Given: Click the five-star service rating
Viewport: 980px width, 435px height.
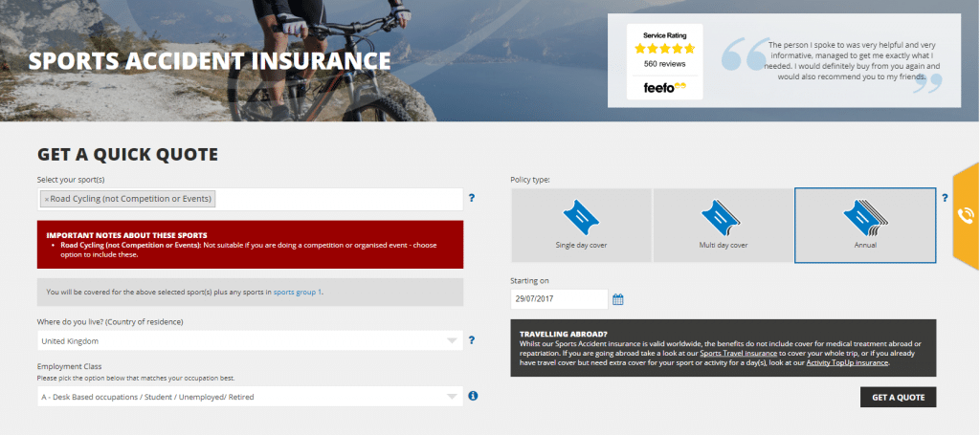Looking at the screenshot, I should coord(664,49).
